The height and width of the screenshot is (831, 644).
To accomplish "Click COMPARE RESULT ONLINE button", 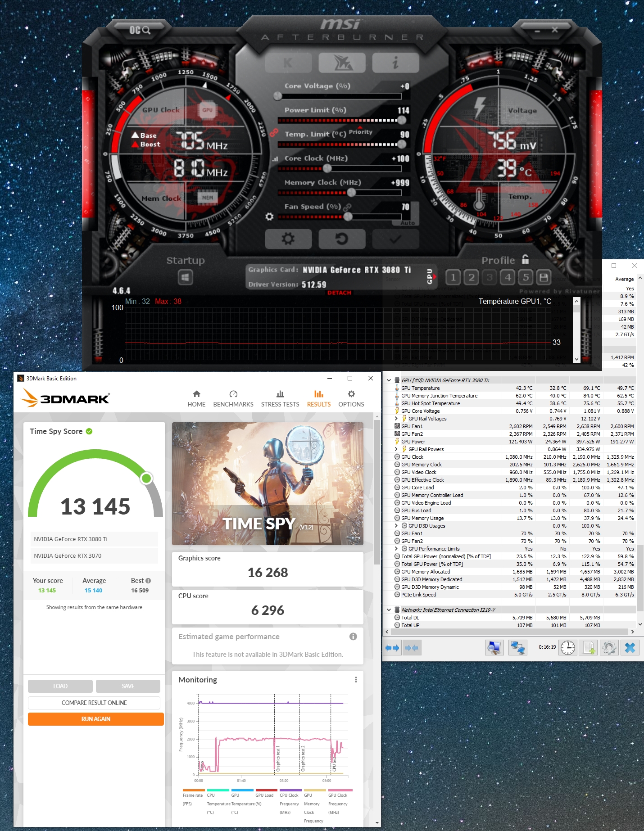I will 94,703.
